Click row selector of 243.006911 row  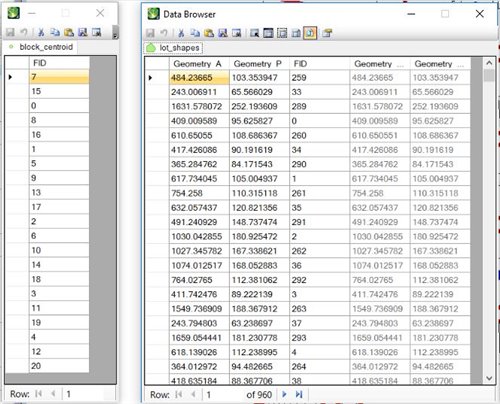(x=157, y=92)
